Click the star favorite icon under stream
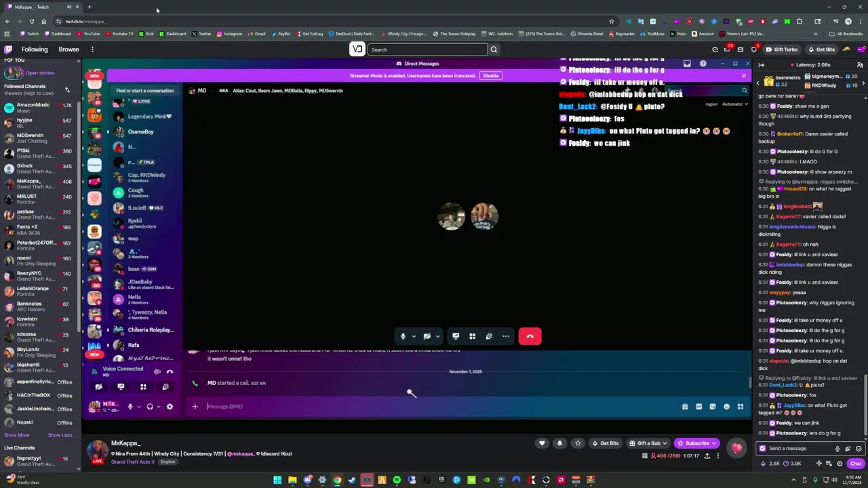The height and width of the screenshot is (488, 868). [578, 443]
